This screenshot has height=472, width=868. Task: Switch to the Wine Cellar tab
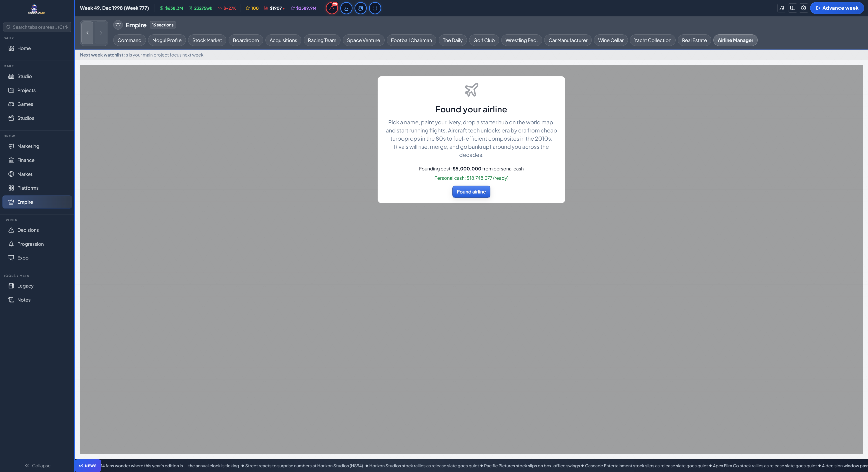pos(610,40)
